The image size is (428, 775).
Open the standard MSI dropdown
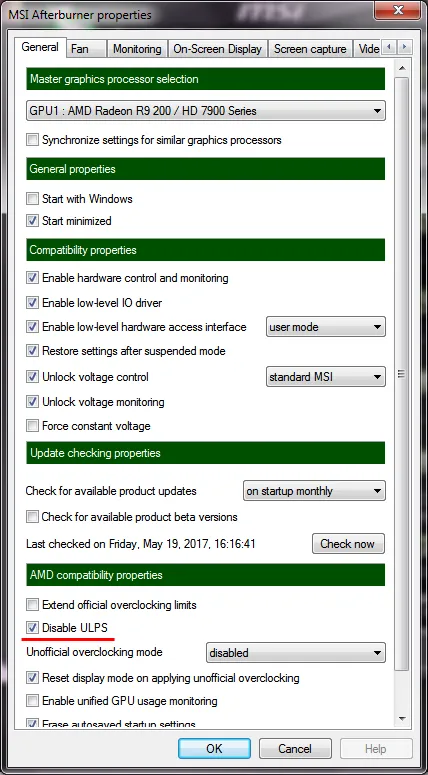tap(326, 377)
